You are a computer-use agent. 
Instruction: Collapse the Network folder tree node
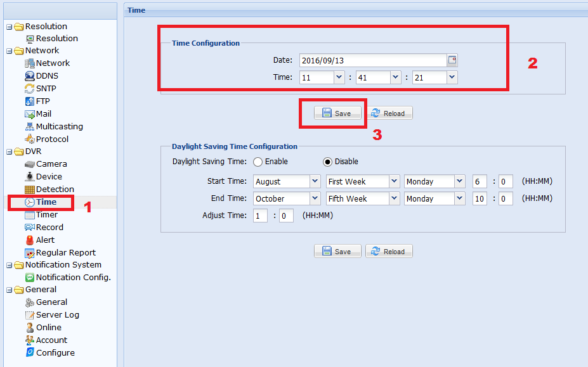click(10, 51)
